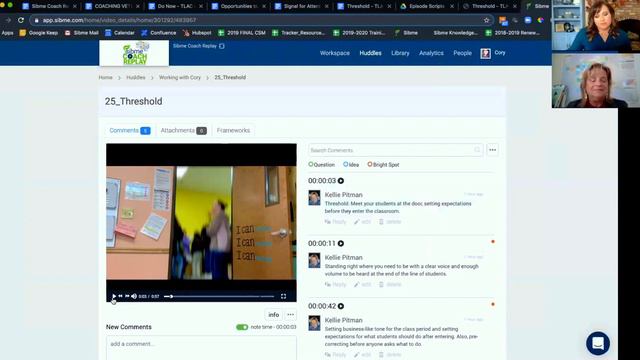Open Analytics in the top navigation
Image resolution: width=640 pixels, height=360 pixels.
tap(431, 53)
